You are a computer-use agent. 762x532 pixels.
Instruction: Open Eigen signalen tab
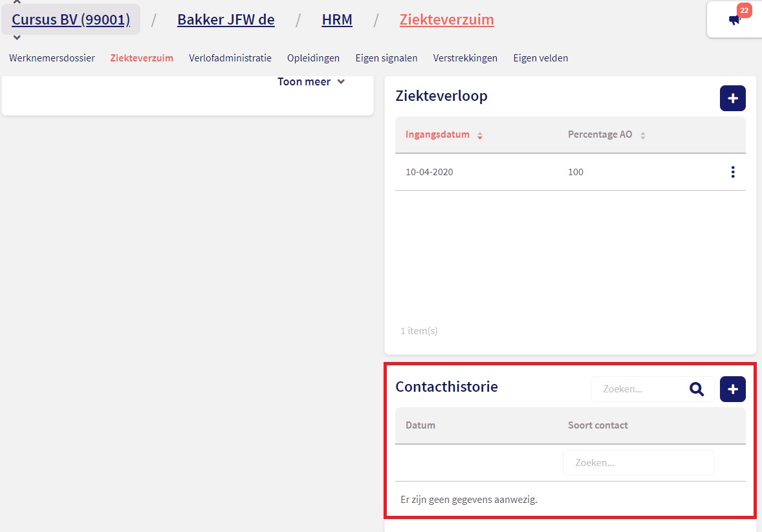point(386,58)
